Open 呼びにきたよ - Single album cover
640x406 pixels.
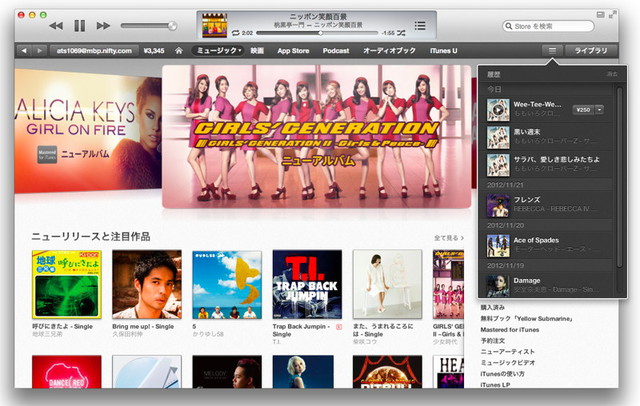67,284
